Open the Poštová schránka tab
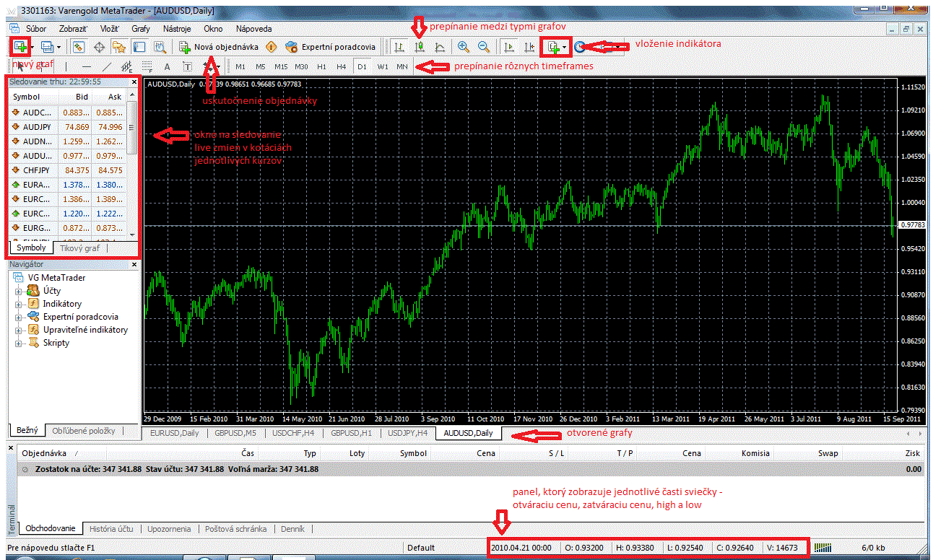Image resolution: width=933 pixels, height=560 pixels. (x=236, y=529)
